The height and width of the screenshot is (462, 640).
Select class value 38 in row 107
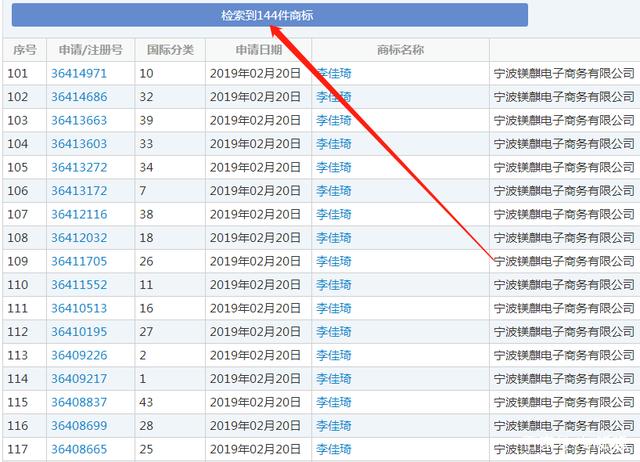[146, 214]
